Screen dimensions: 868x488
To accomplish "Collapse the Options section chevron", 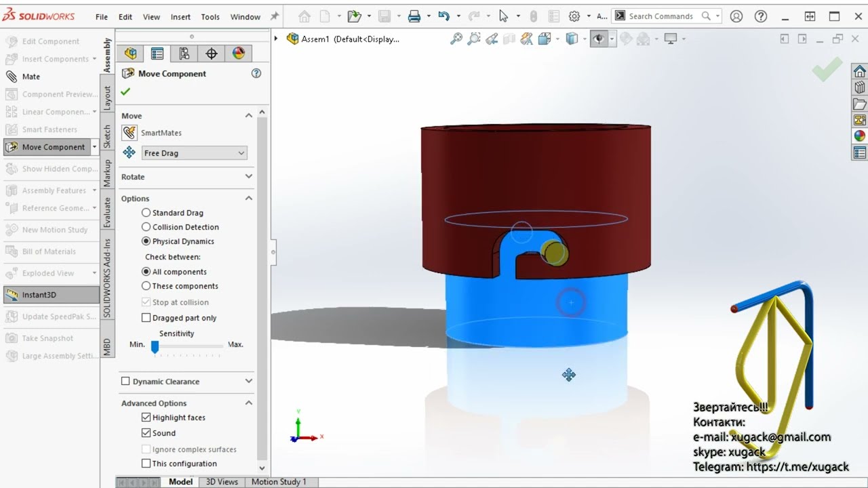I will 248,199.
